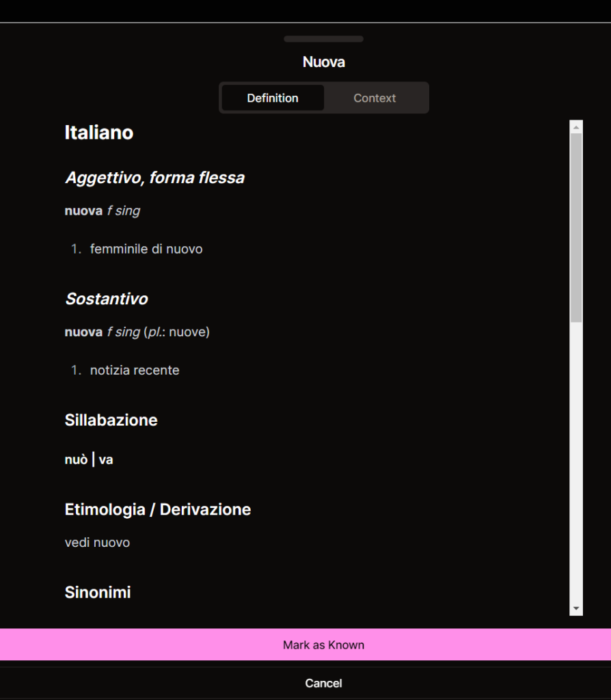
Task: Click the Sillabazione heading
Action: point(111,420)
